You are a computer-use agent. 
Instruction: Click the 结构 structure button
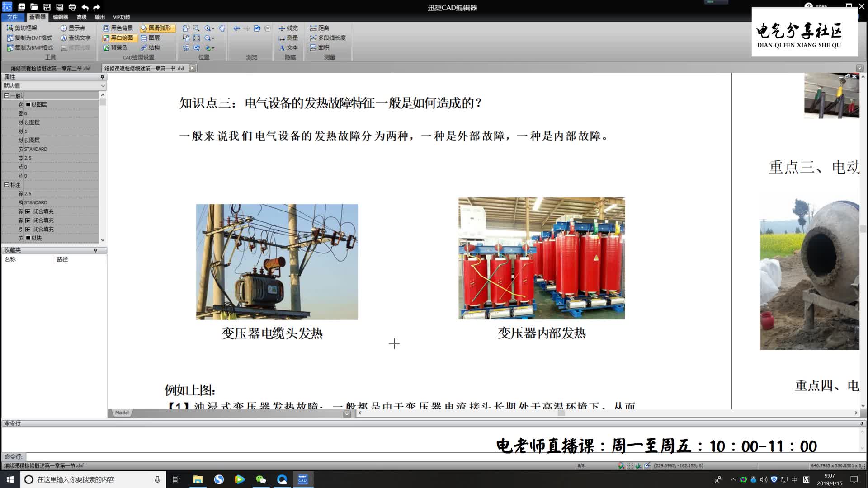[151, 47]
